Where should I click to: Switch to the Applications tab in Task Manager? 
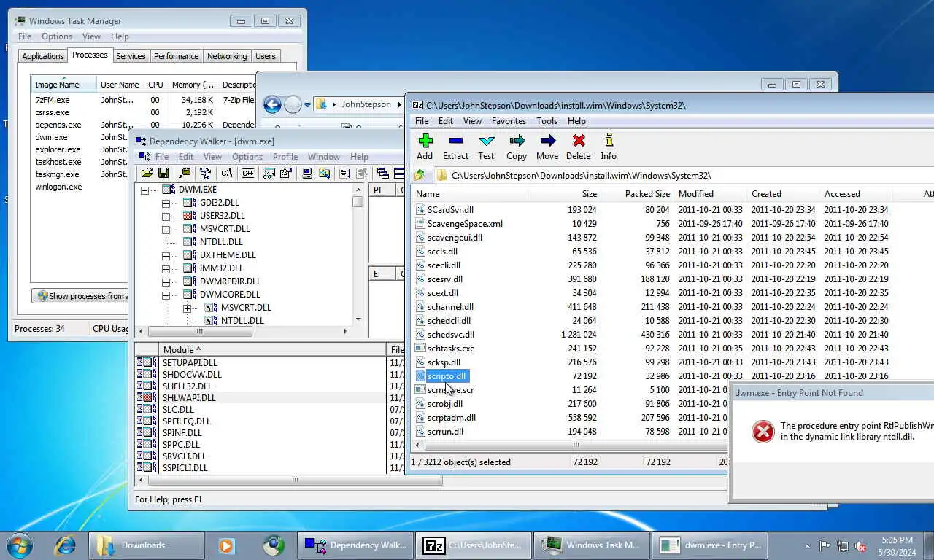[x=43, y=56]
